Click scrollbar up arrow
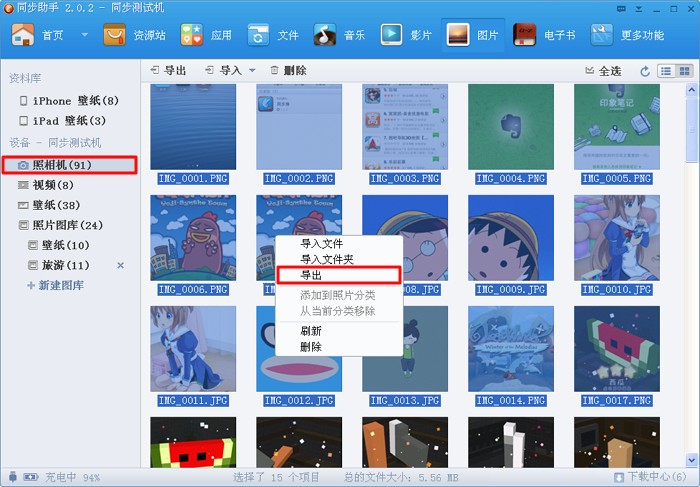700x487 pixels. point(692,90)
